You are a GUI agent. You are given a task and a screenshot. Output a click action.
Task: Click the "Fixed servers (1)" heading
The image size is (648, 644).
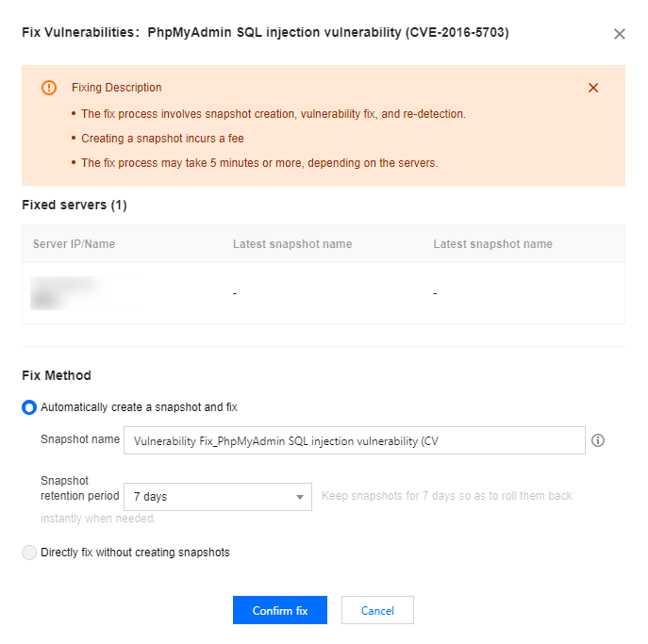click(x=74, y=205)
